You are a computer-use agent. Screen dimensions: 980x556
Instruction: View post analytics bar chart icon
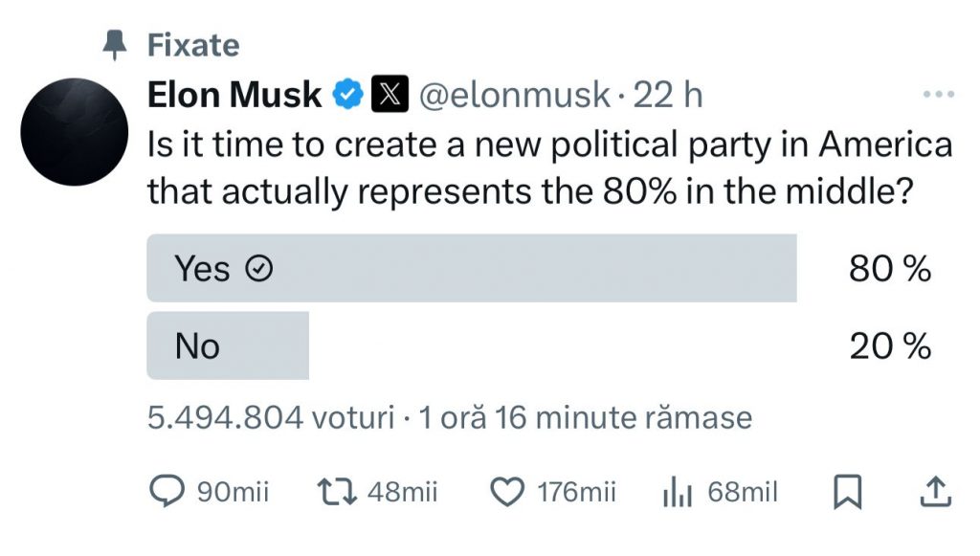(x=677, y=491)
